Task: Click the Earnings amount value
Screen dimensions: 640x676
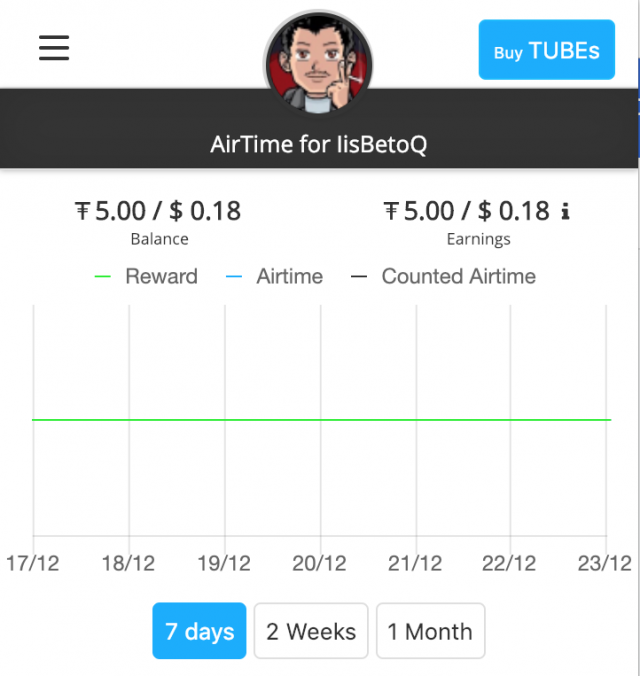Action: 467,211
